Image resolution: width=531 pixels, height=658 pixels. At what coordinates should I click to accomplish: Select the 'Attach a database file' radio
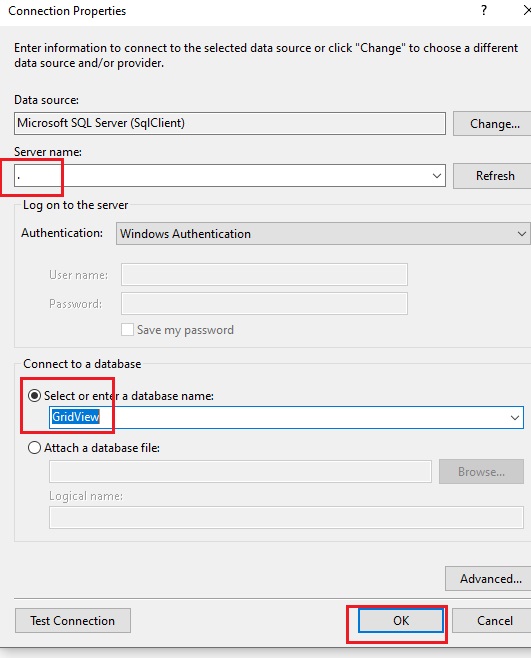click(x=34, y=448)
